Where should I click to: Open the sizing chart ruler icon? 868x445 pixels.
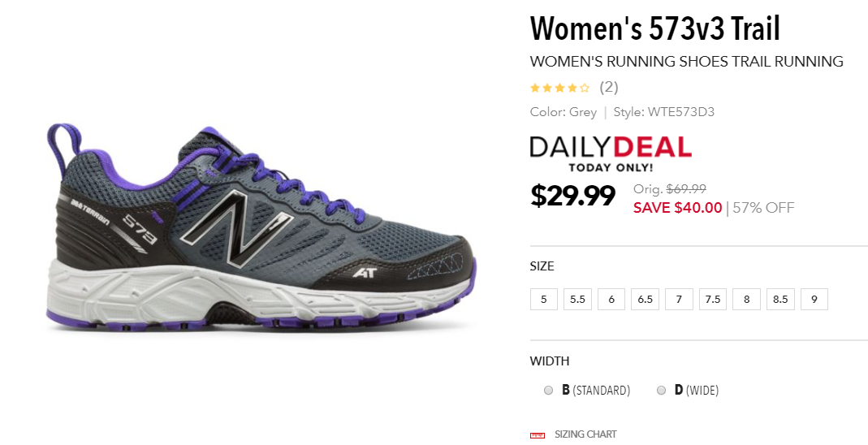tap(538, 435)
